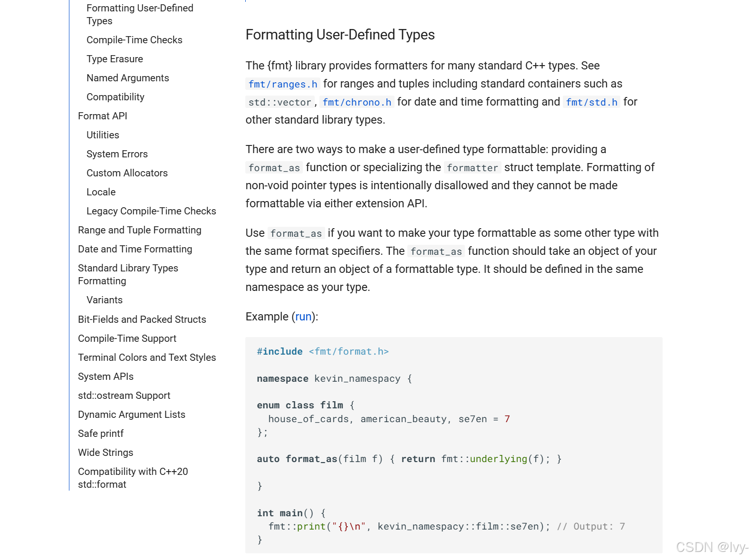Open Terminal Colors and Text Styles
Image resolution: width=751 pixels, height=560 pixels.
pyautogui.click(x=147, y=357)
